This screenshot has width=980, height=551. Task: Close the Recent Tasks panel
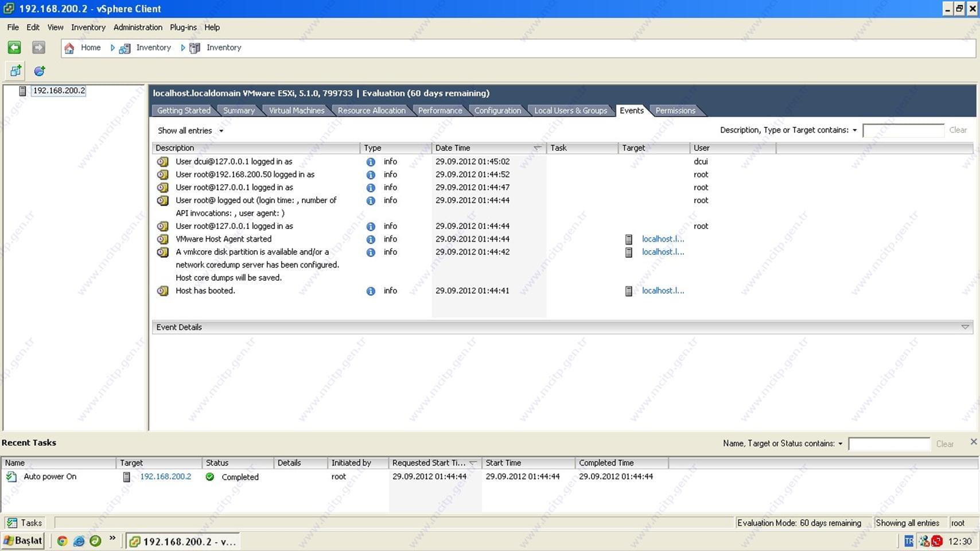(974, 442)
